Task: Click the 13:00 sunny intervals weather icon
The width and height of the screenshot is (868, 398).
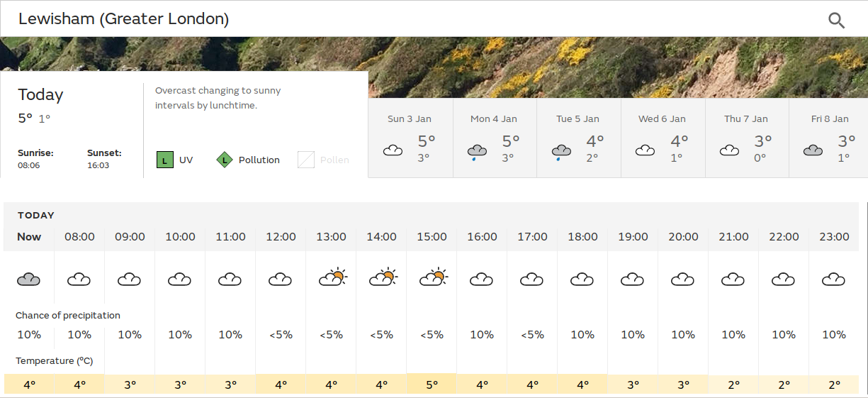Action: point(332,278)
